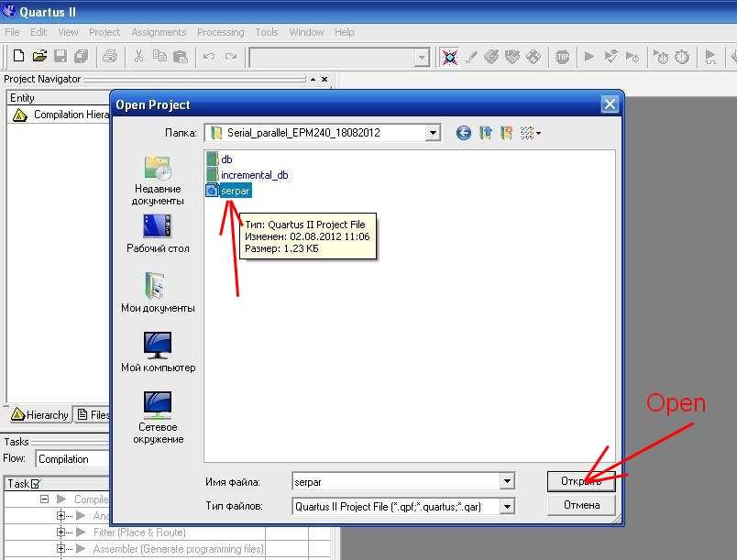Open the Edit menu
The height and width of the screenshot is (560, 737).
38,32
